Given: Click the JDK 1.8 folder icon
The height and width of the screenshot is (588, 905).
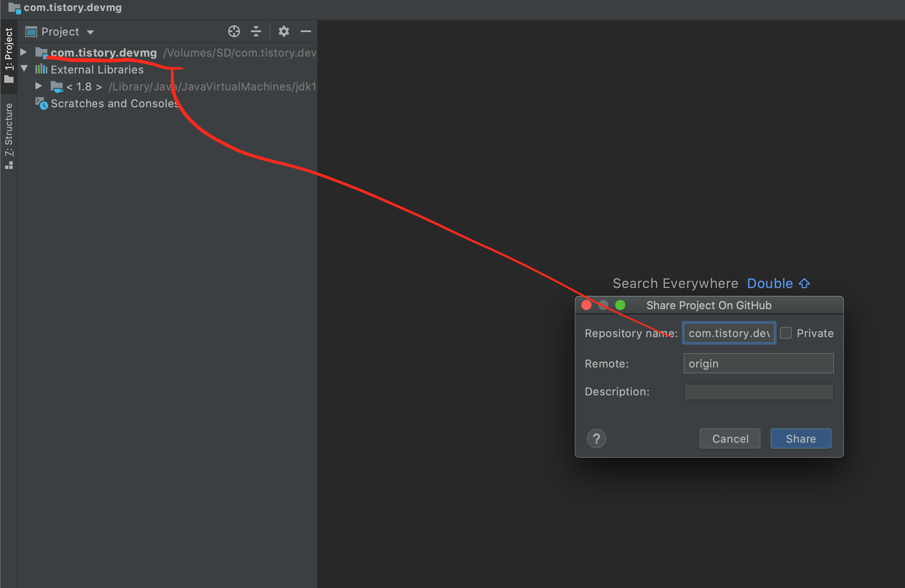Looking at the screenshot, I should click(x=56, y=87).
